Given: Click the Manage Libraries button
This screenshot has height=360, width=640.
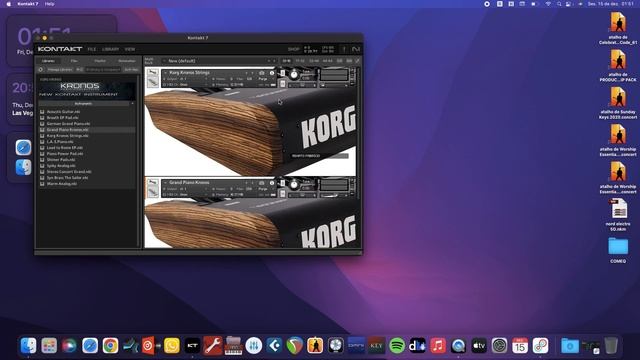Looking at the screenshot, I should (60, 69).
